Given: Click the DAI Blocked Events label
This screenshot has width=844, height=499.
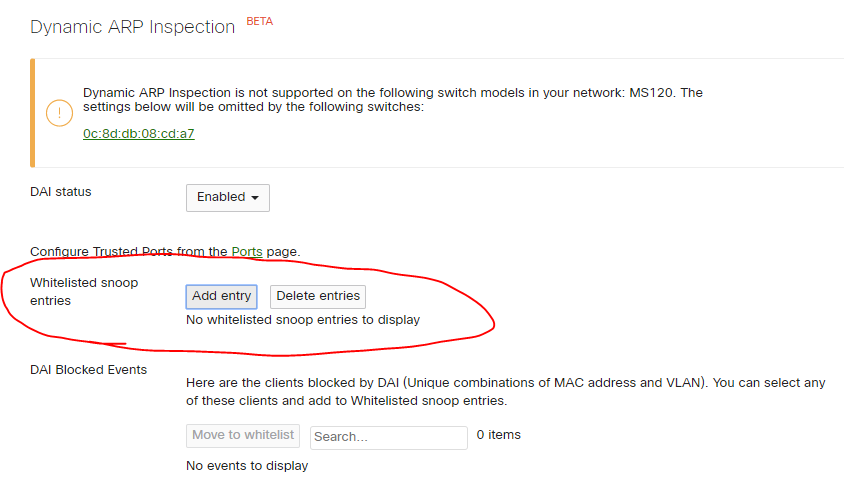Looking at the screenshot, I should [88, 370].
